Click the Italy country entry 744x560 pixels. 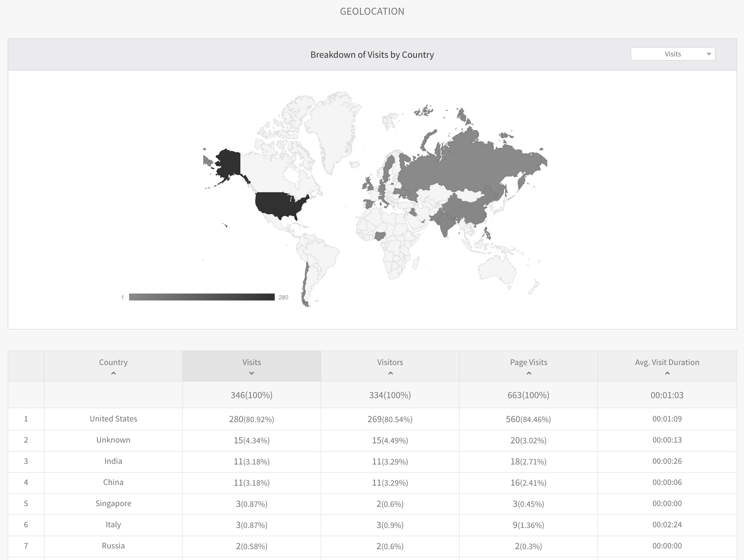click(113, 525)
